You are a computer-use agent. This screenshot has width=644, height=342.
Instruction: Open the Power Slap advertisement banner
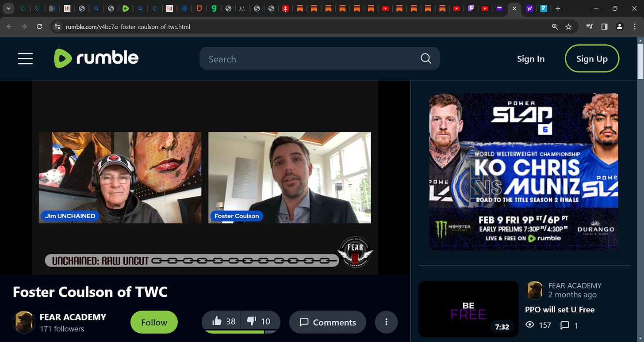tap(524, 171)
